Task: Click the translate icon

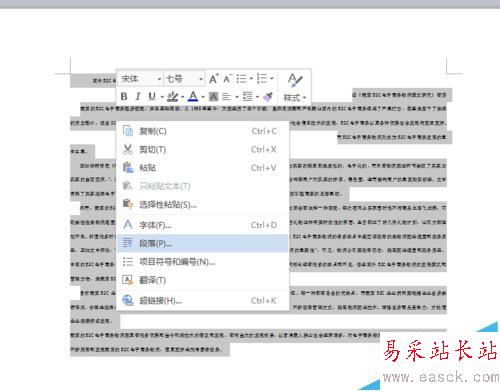Action: [x=128, y=280]
